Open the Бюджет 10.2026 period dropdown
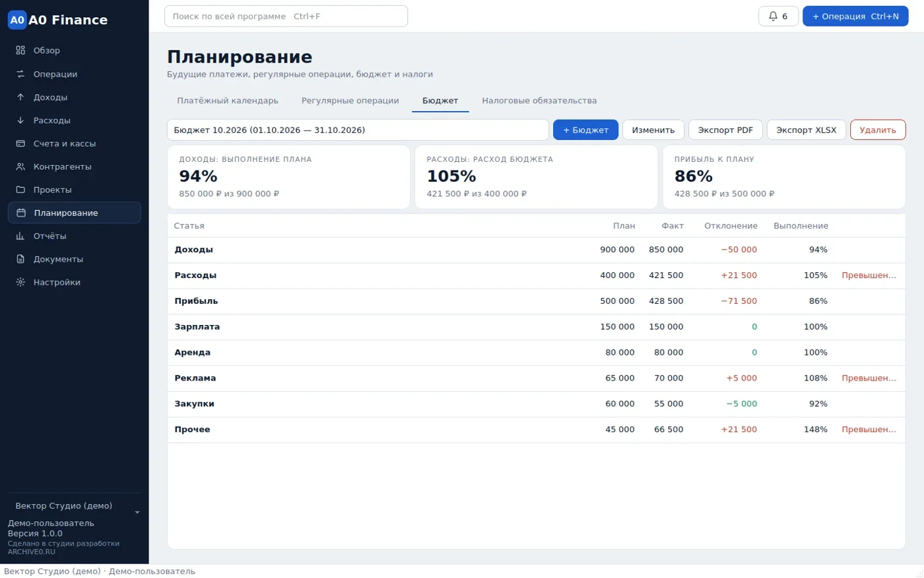 [x=358, y=130]
